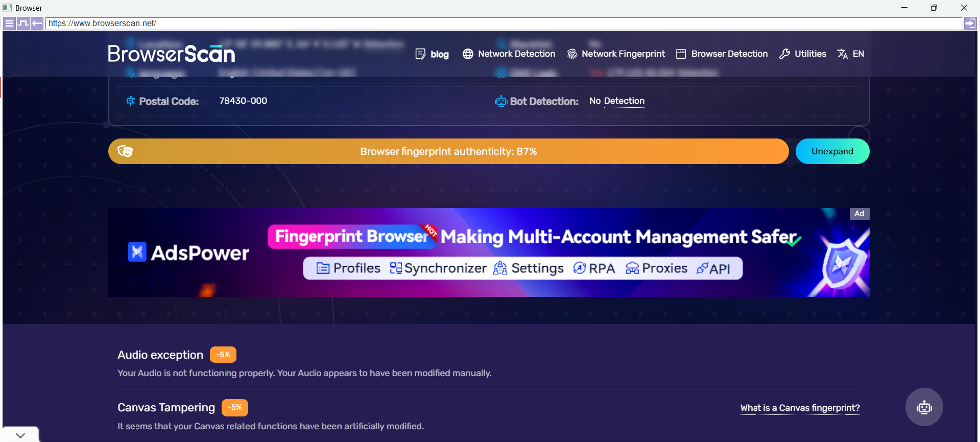Open the chatbot robot floating button
This screenshot has width=980, height=442.
coord(924,407)
